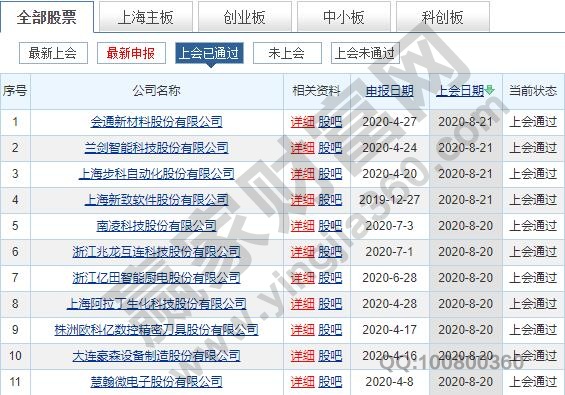The image size is (565, 395).
Task: Click 股吧 for 楚翰微电子 row
Action: 330,382
